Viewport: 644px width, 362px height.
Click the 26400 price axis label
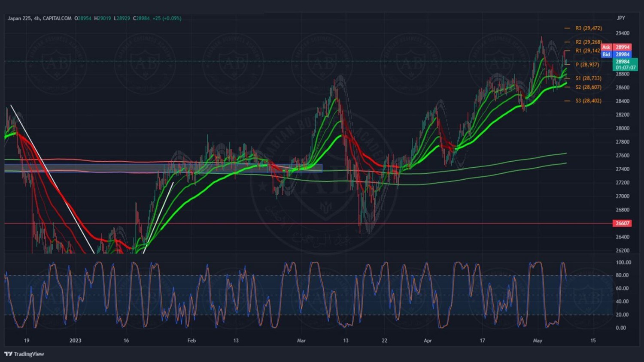pyautogui.click(x=623, y=237)
